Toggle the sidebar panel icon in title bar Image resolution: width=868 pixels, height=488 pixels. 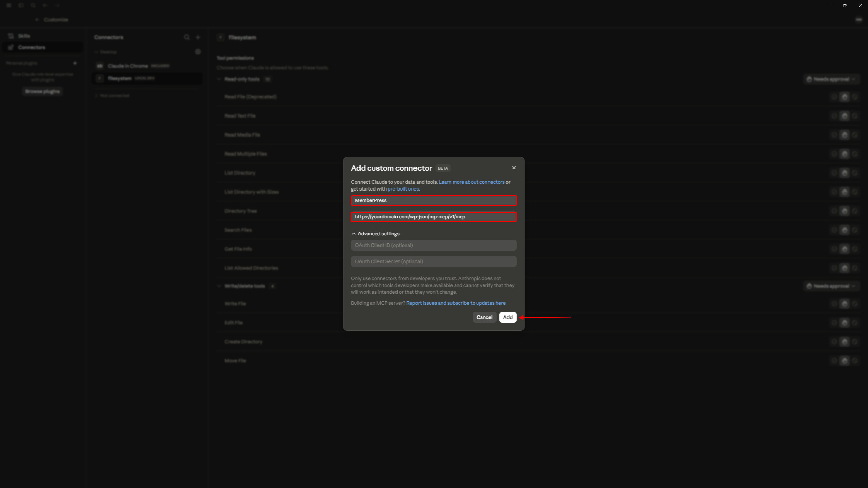(21, 5)
